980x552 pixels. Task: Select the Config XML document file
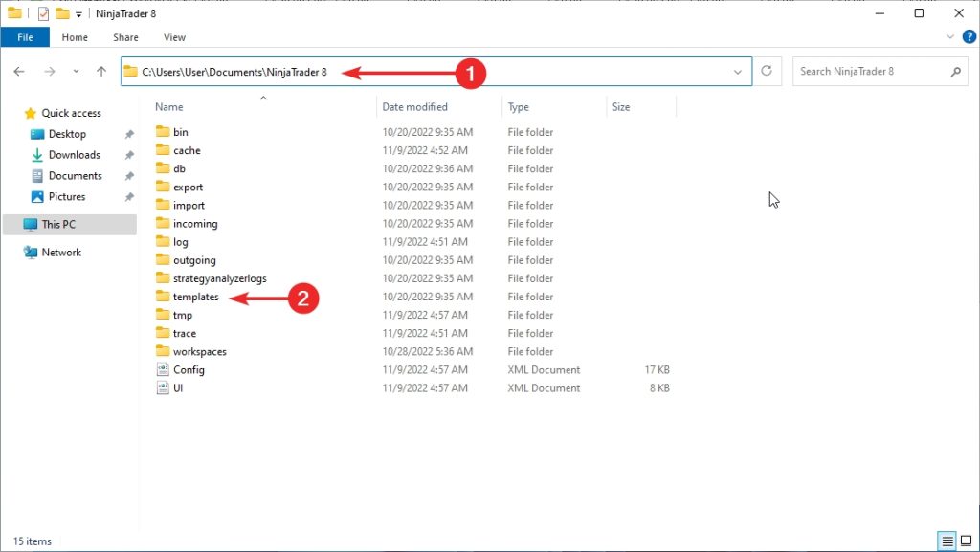pos(189,370)
